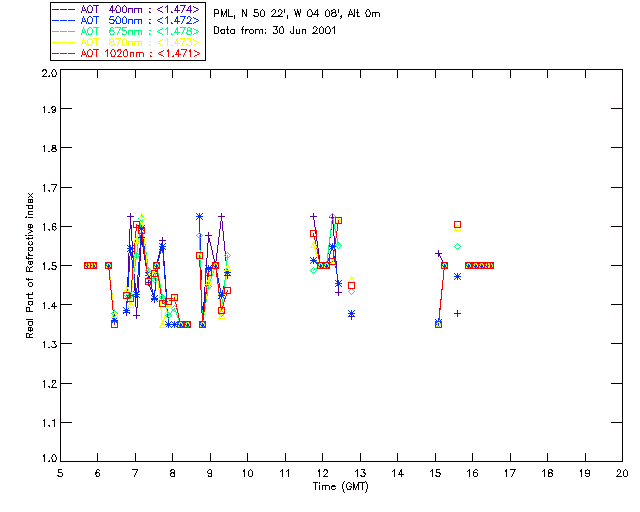Click the 'Data from: 30 Jun 2001' text

pyautogui.click(x=275, y=31)
